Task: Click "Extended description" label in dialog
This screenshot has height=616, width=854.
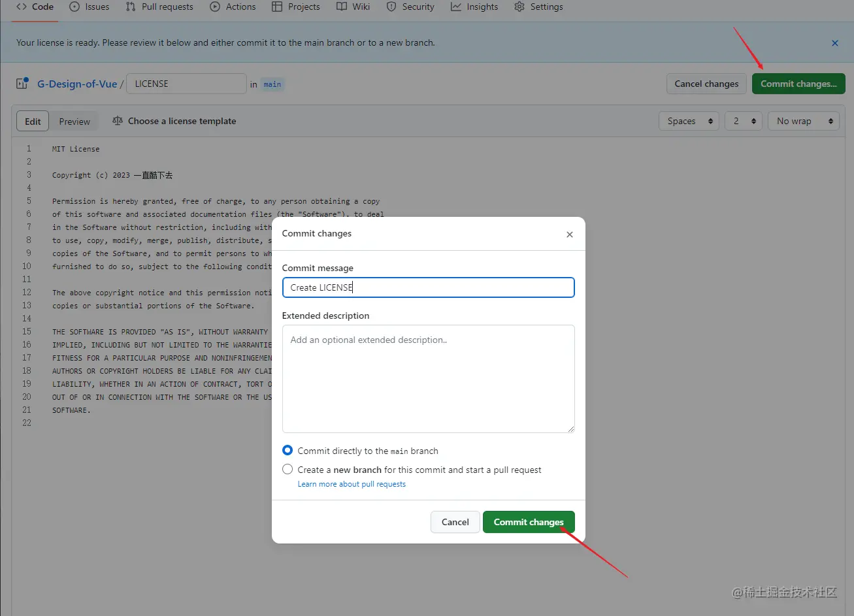Action: click(x=325, y=316)
